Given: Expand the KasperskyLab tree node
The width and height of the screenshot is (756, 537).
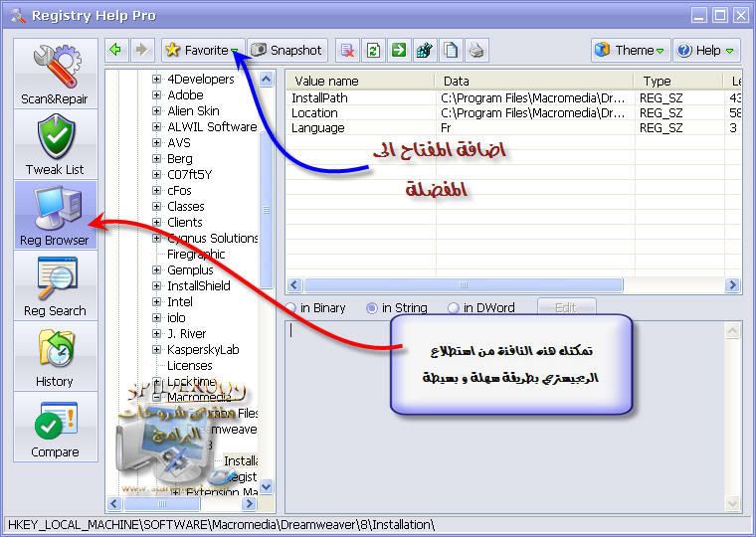Looking at the screenshot, I should click(156, 349).
